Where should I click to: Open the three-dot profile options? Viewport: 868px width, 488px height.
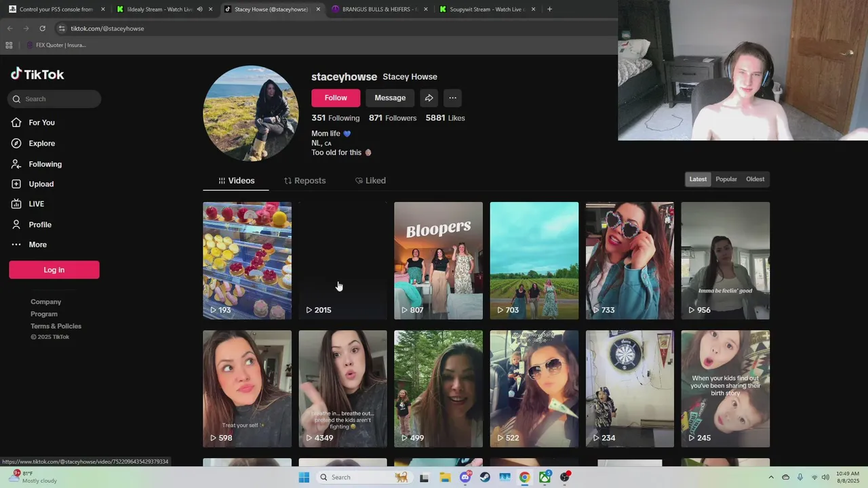(x=452, y=98)
